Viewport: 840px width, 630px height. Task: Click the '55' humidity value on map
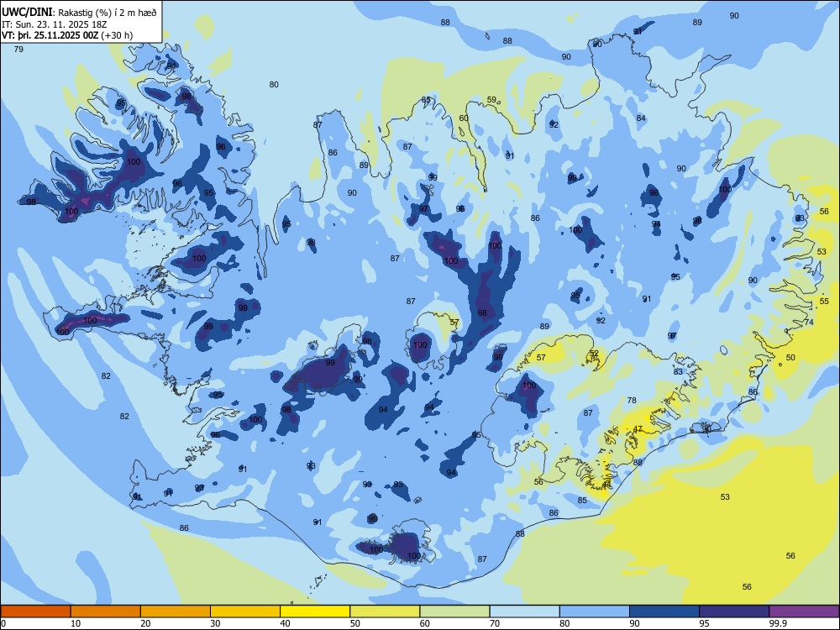[x=824, y=302]
